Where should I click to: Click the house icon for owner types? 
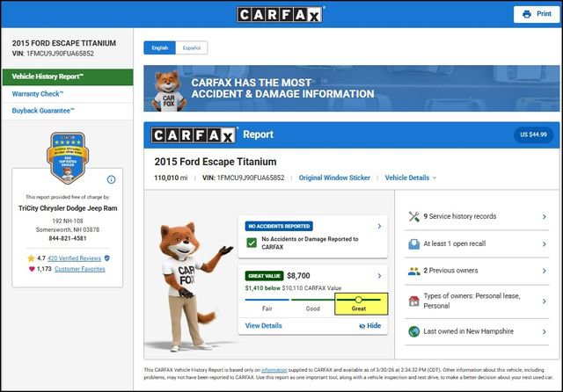[x=413, y=301]
